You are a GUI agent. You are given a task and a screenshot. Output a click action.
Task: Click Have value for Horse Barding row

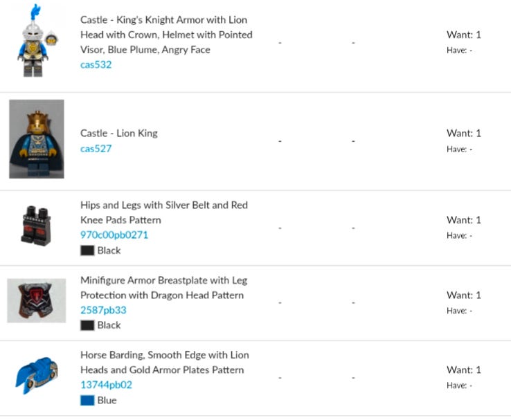click(x=459, y=385)
